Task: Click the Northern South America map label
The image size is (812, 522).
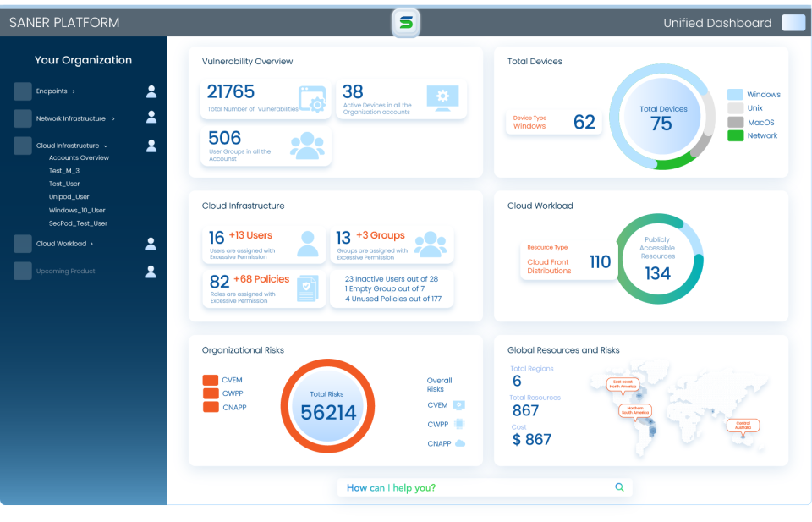Action: [635, 410]
